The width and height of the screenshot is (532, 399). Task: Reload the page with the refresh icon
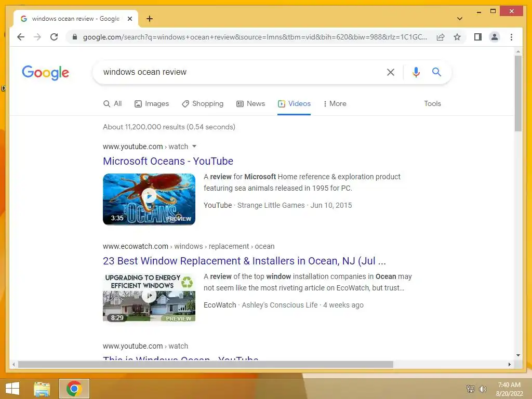[x=54, y=37]
